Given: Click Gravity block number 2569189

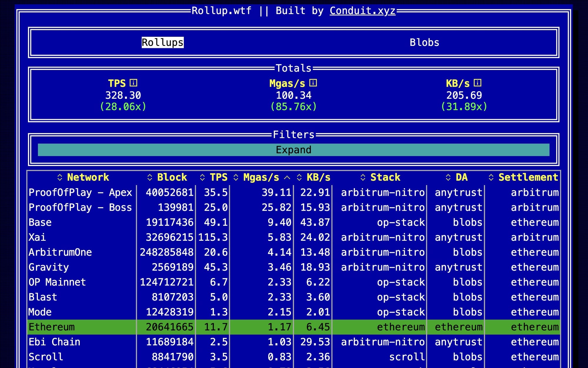Looking at the screenshot, I should [x=173, y=267].
